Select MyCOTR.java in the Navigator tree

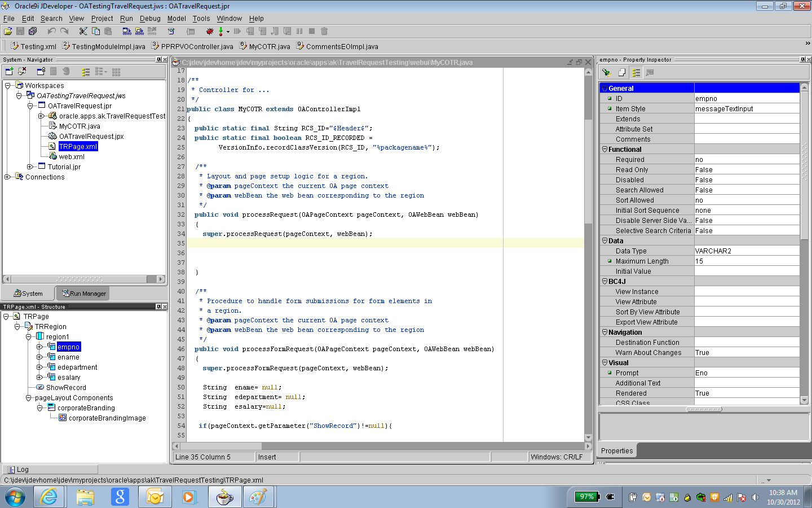pyautogui.click(x=74, y=126)
